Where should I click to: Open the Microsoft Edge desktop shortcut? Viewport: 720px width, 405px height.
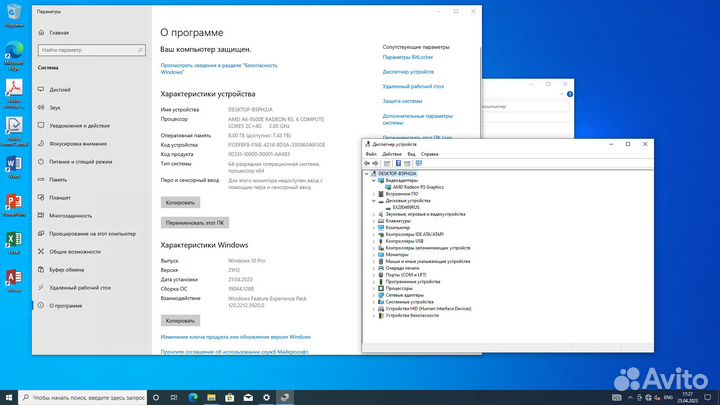[x=14, y=56]
